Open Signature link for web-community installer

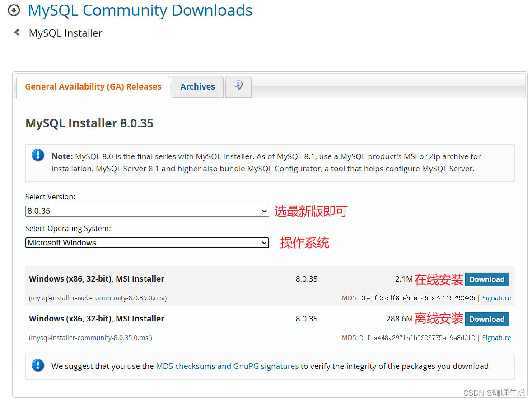[496, 298]
